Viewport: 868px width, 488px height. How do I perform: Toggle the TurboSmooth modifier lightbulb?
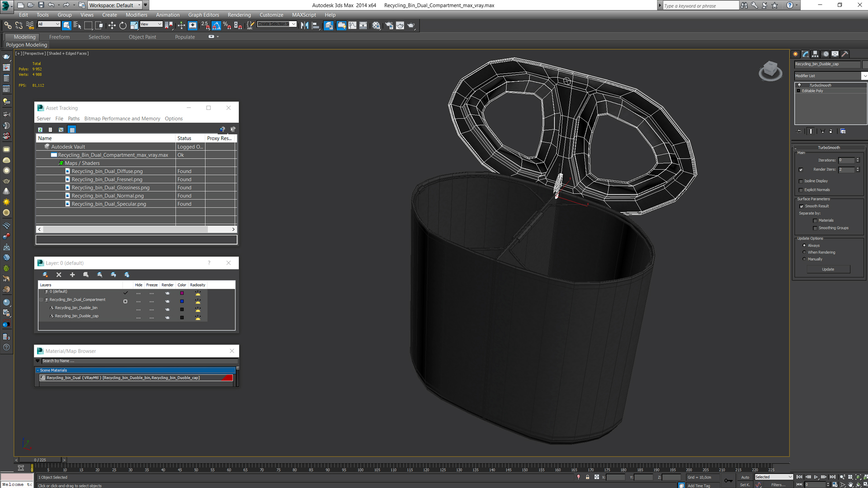tap(799, 85)
